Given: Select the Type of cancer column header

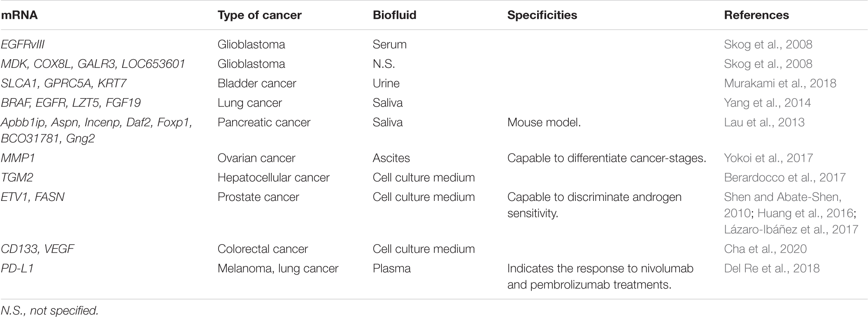Looking at the screenshot, I should 259,15.
